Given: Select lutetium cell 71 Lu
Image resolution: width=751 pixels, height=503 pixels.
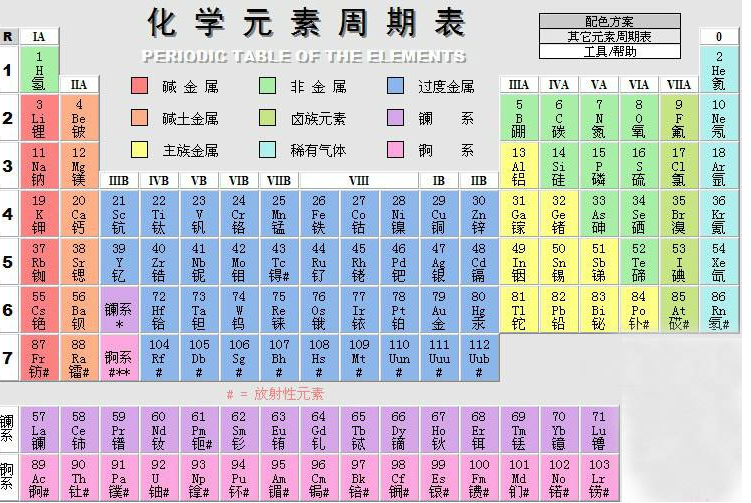Looking at the screenshot, I should (599, 430).
